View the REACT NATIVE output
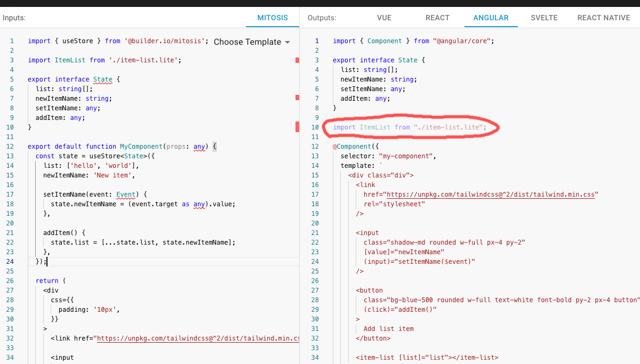Image resolution: width=640 pixels, height=364 pixels. click(x=603, y=18)
